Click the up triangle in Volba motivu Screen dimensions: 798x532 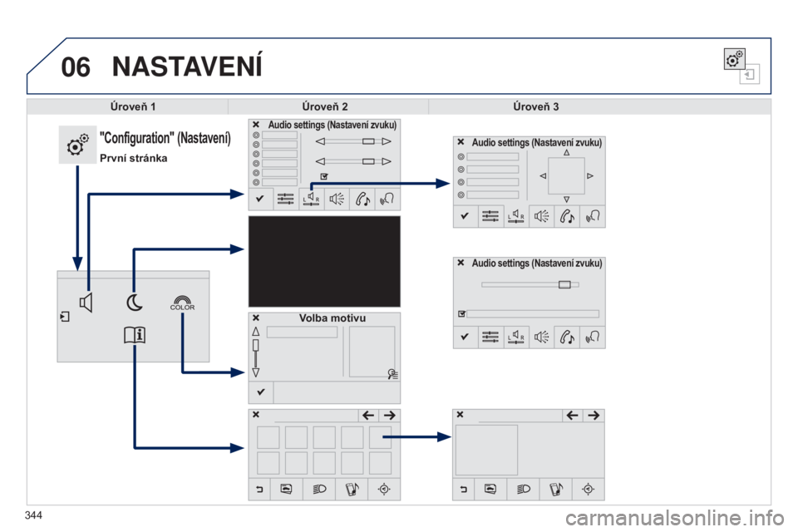point(255,332)
